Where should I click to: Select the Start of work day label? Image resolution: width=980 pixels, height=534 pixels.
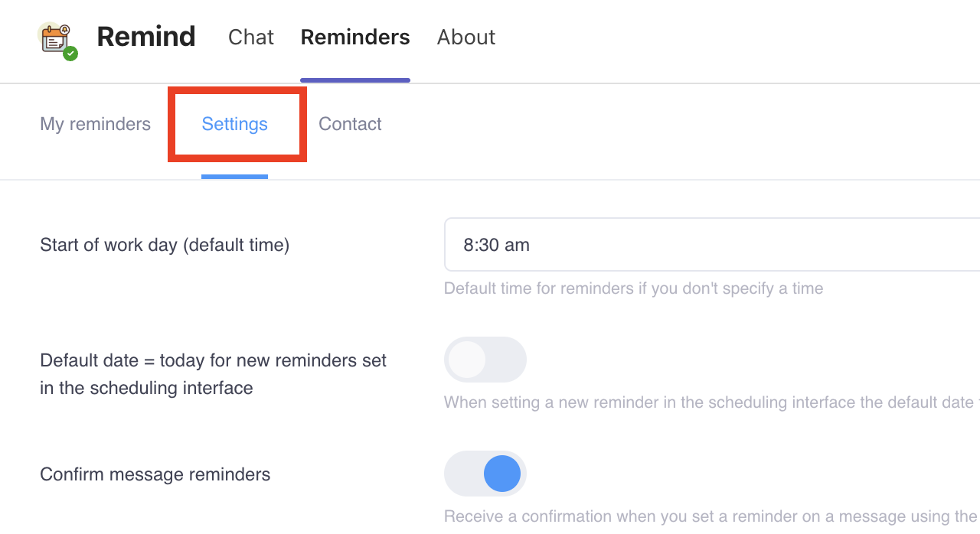(165, 245)
